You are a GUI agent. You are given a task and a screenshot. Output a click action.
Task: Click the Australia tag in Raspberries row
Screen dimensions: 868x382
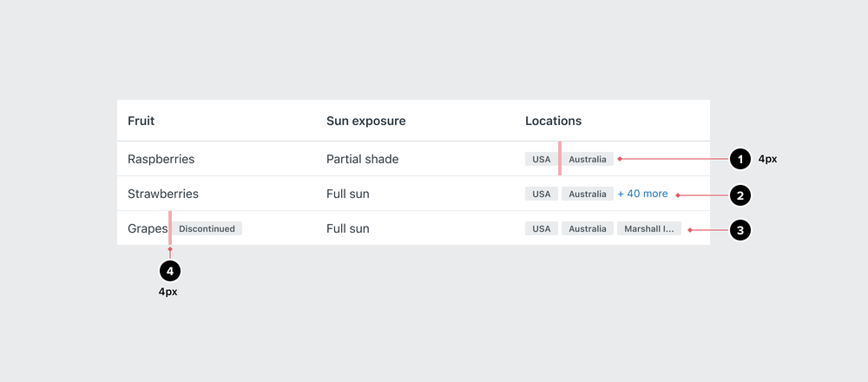coord(588,160)
